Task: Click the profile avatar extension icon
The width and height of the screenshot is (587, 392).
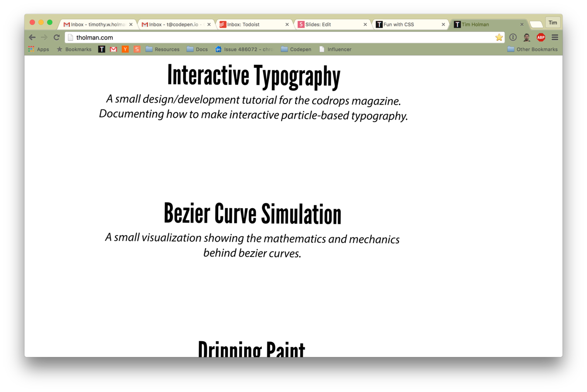Action: point(527,37)
